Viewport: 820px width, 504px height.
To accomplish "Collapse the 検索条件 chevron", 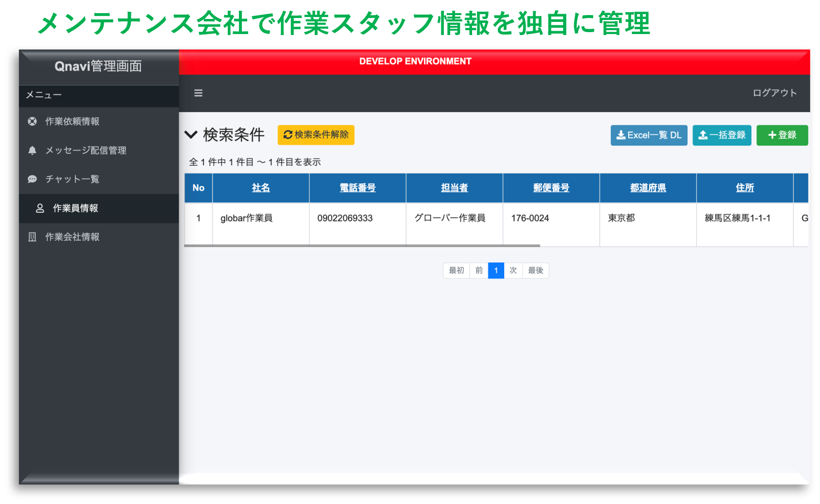I will click(191, 135).
